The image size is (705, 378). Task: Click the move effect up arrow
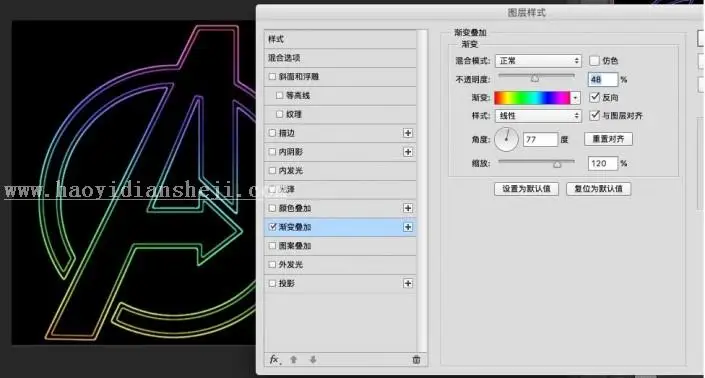pos(294,360)
